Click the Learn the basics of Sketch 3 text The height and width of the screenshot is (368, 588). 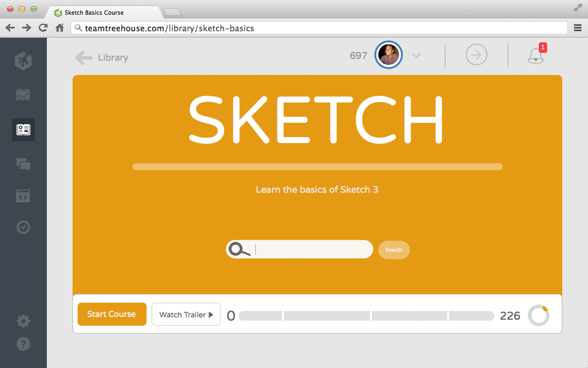(x=317, y=190)
